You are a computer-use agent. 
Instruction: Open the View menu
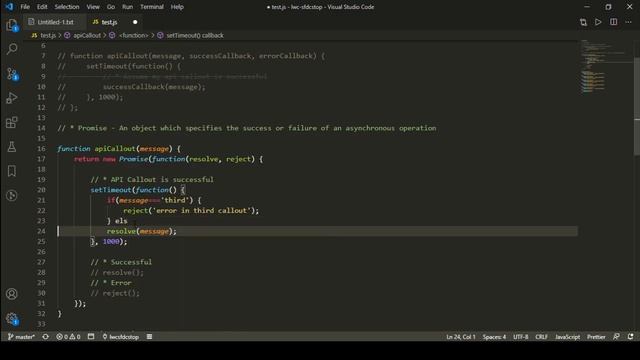click(93, 7)
